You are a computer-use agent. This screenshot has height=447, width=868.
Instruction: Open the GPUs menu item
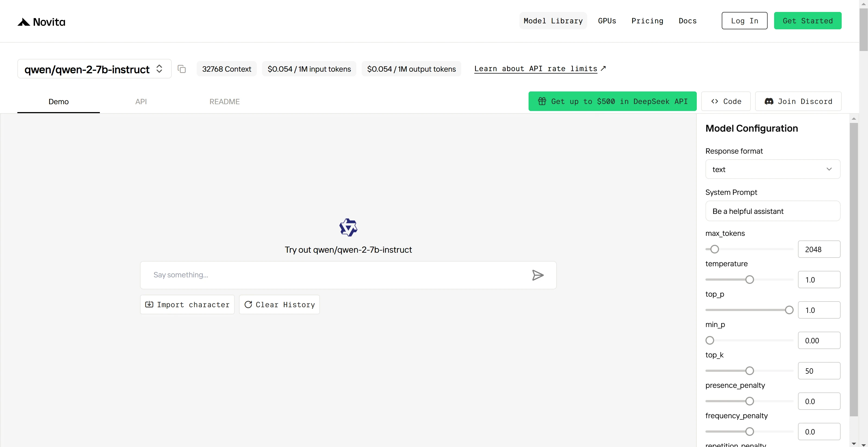click(x=607, y=21)
